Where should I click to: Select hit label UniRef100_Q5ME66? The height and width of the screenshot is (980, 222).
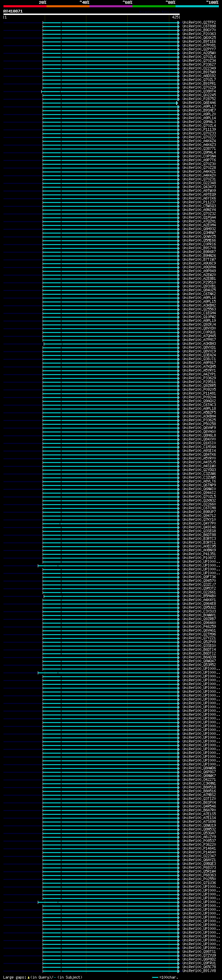(199, 241)
